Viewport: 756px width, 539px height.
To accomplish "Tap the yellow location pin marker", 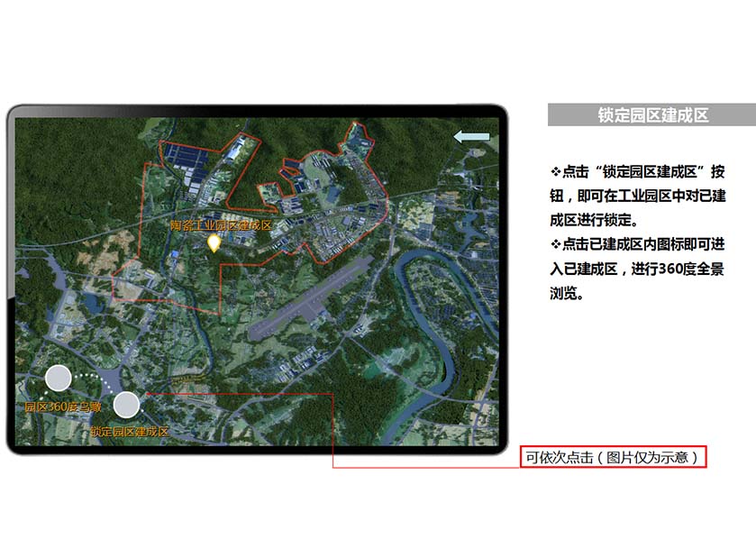I will [x=214, y=242].
